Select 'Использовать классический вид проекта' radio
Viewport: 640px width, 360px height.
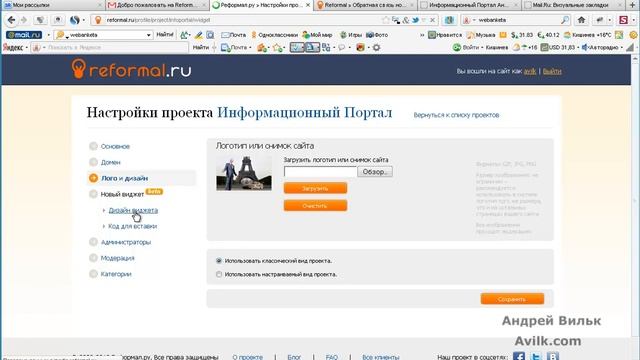click(219, 261)
